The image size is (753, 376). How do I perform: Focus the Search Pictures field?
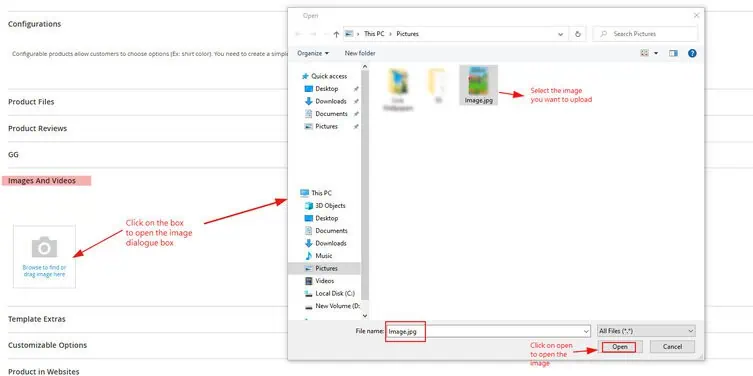coord(645,34)
